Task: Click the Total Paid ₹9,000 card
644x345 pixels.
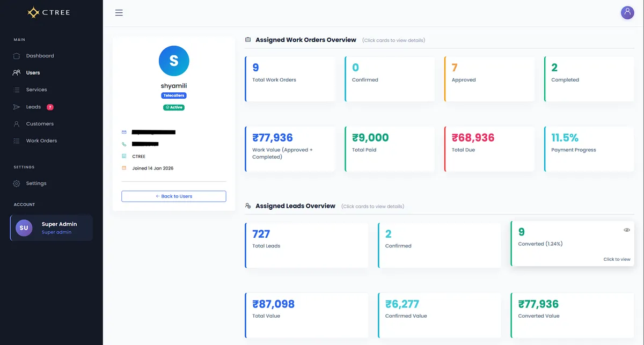Action: click(x=390, y=149)
